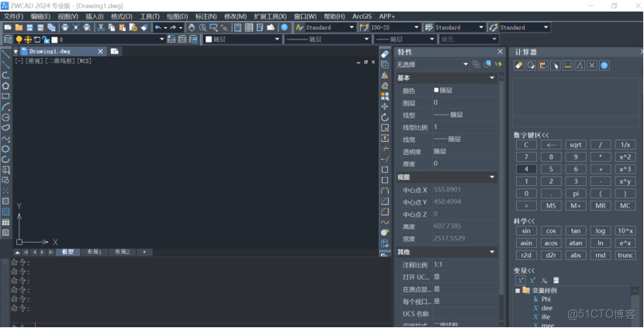
Task: Select the Table tool in draw toolbar
Action: 5,222
